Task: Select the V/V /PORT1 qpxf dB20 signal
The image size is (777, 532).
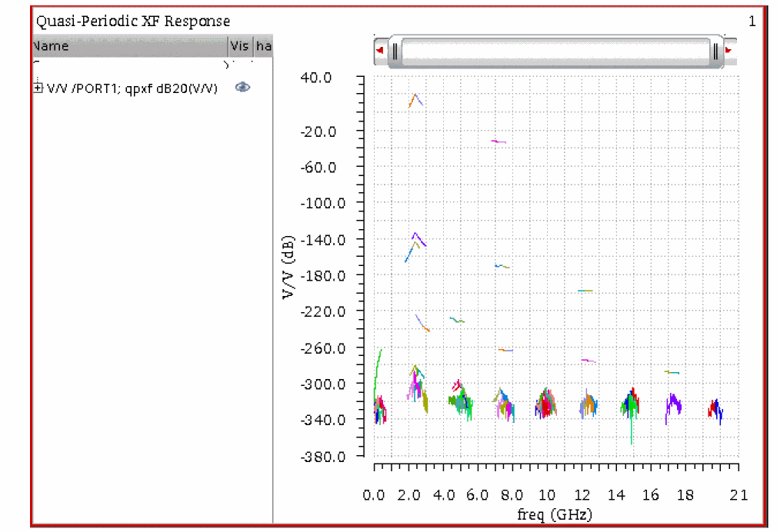Action: [132, 88]
